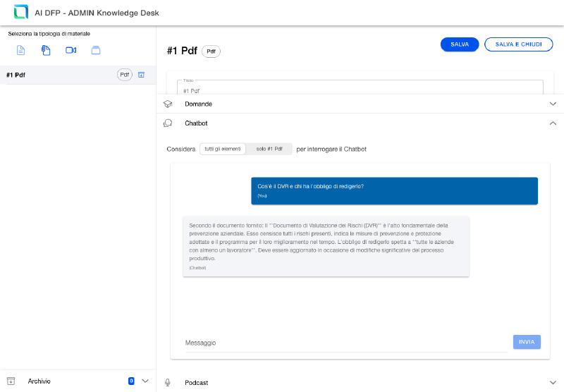
Task: Select #1 Pdf in the sidebar list
Action: click(x=78, y=75)
